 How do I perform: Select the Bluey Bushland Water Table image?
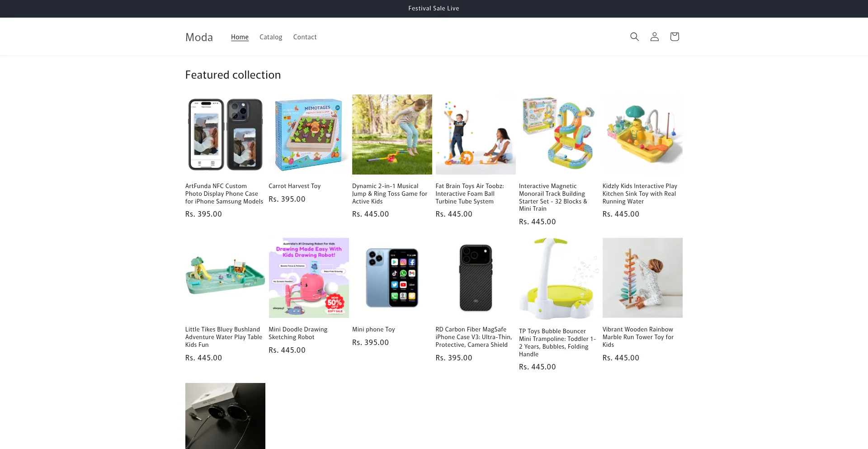pyautogui.click(x=225, y=278)
